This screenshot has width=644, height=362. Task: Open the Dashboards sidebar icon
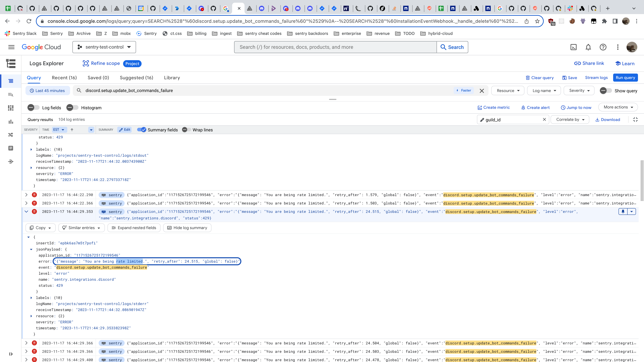[11, 108]
